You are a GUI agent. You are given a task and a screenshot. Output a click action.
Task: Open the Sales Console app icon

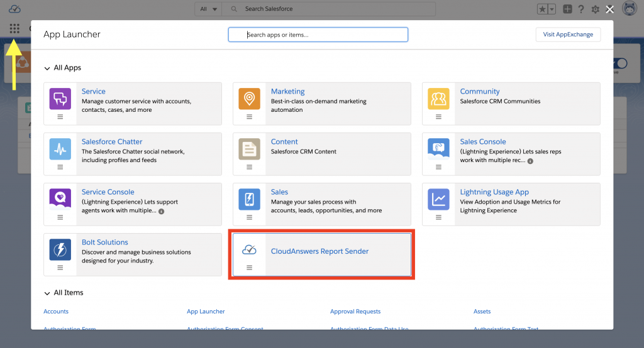pos(438,149)
